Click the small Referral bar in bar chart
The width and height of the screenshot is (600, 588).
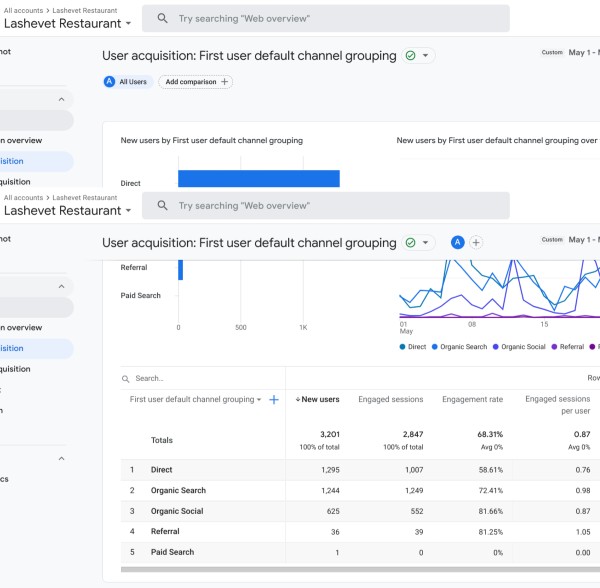(x=181, y=270)
